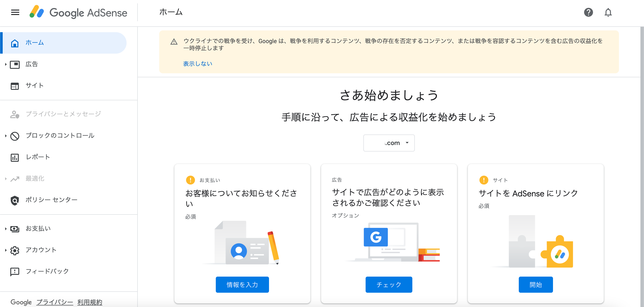Open the help question mark icon
The width and height of the screenshot is (644, 307).
588,12
